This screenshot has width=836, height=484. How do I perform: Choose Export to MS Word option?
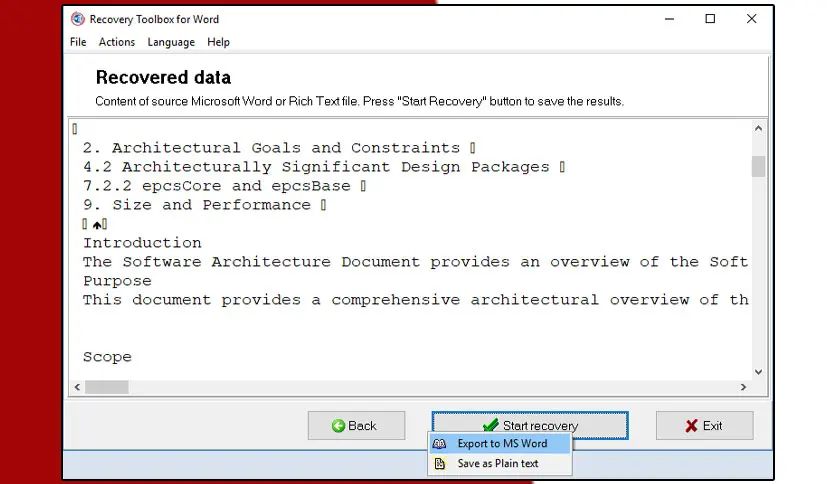(500, 443)
